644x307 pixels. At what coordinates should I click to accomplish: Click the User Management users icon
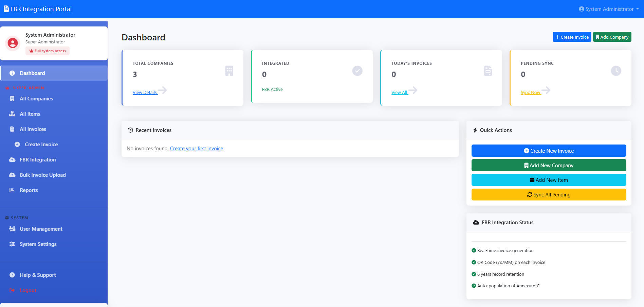coord(12,229)
